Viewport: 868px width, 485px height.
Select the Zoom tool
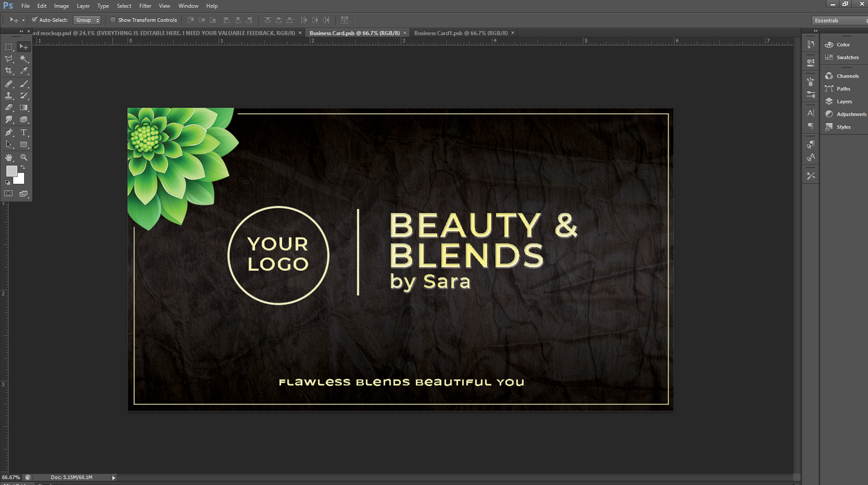coord(24,157)
